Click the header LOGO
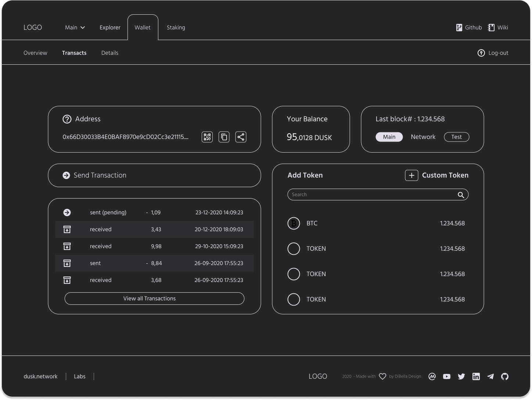This screenshot has width=532, height=400. pos(33,28)
